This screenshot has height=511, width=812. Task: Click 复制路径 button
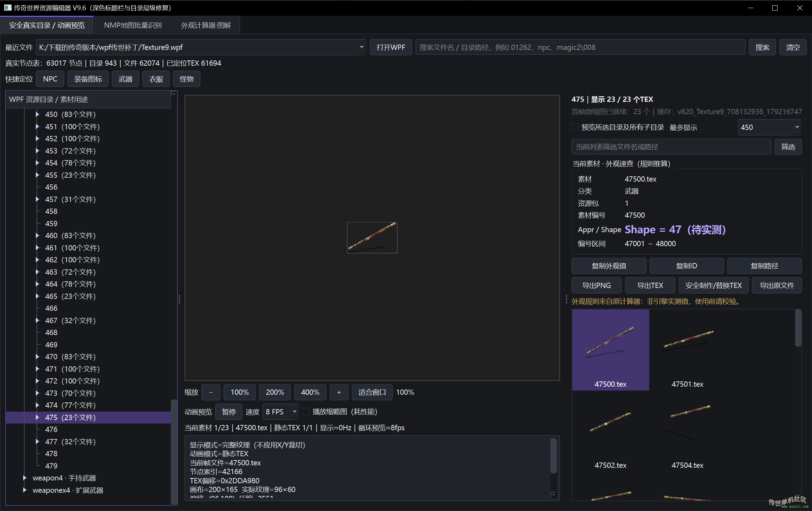pyautogui.click(x=764, y=266)
